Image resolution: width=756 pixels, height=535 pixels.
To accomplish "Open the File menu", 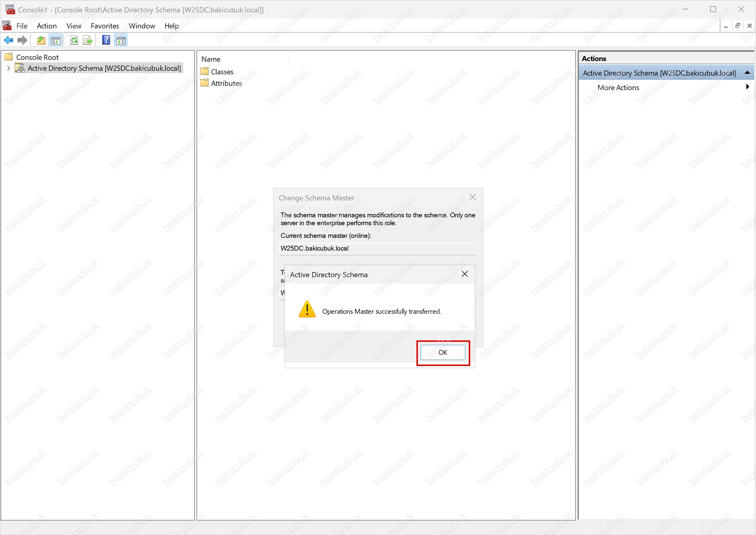I will pyautogui.click(x=22, y=26).
